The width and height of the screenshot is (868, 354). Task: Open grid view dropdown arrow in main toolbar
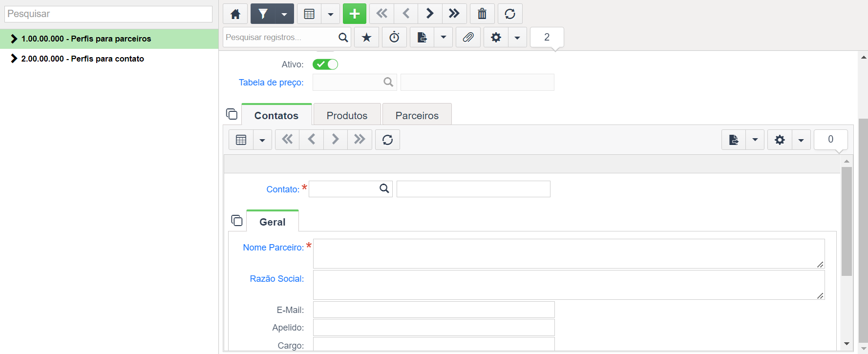331,14
